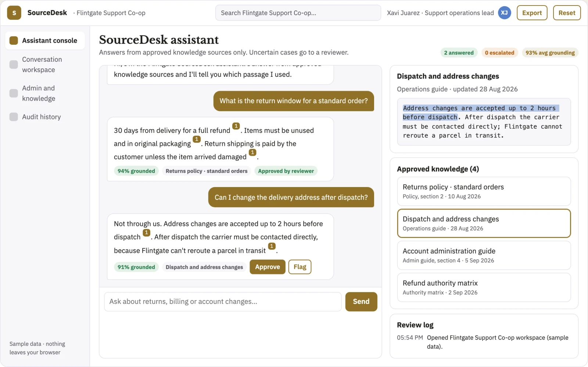Open the XJ user avatar
Viewport: 588px width, 367px height.
point(505,13)
